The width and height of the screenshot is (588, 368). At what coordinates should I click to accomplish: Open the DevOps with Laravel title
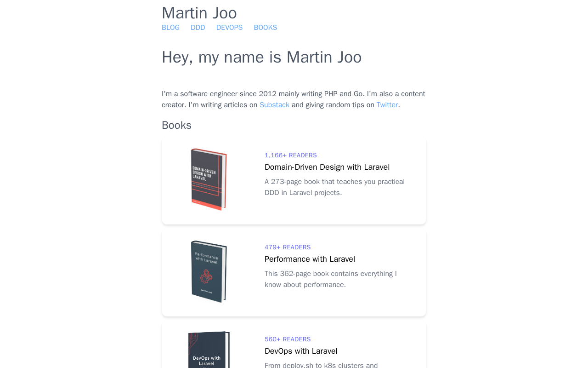301,351
